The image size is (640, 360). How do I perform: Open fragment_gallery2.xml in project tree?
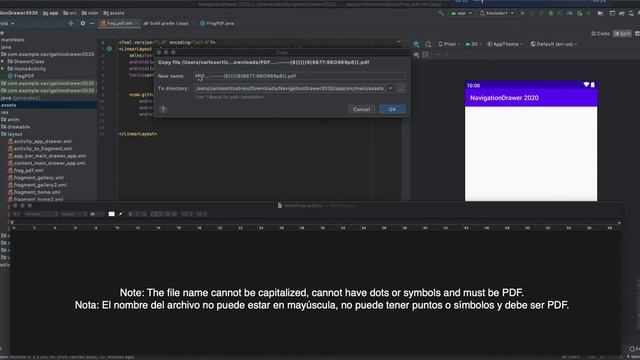point(37,185)
